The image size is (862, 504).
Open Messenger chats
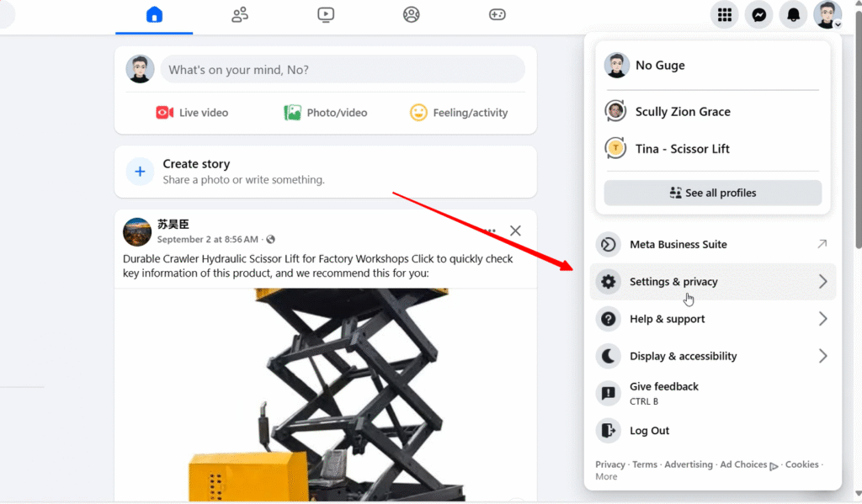click(x=758, y=15)
